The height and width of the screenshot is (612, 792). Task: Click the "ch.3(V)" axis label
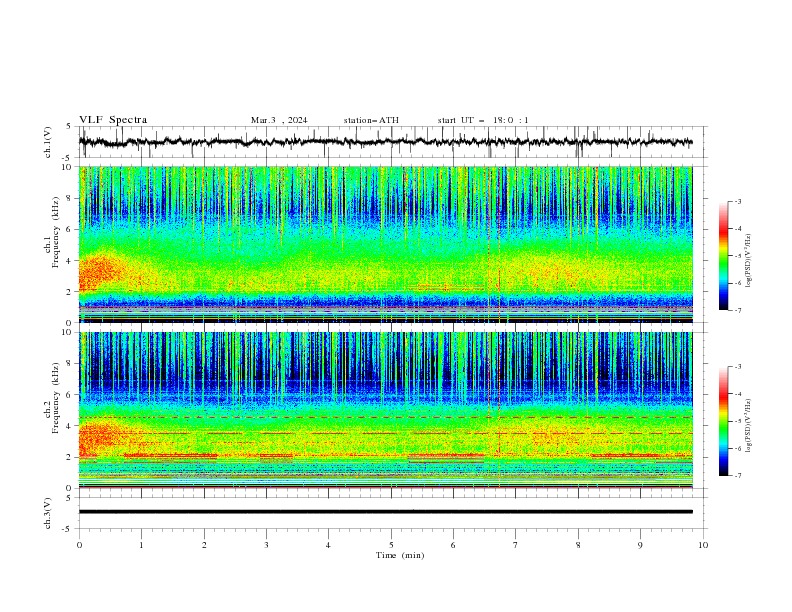point(48,513)
